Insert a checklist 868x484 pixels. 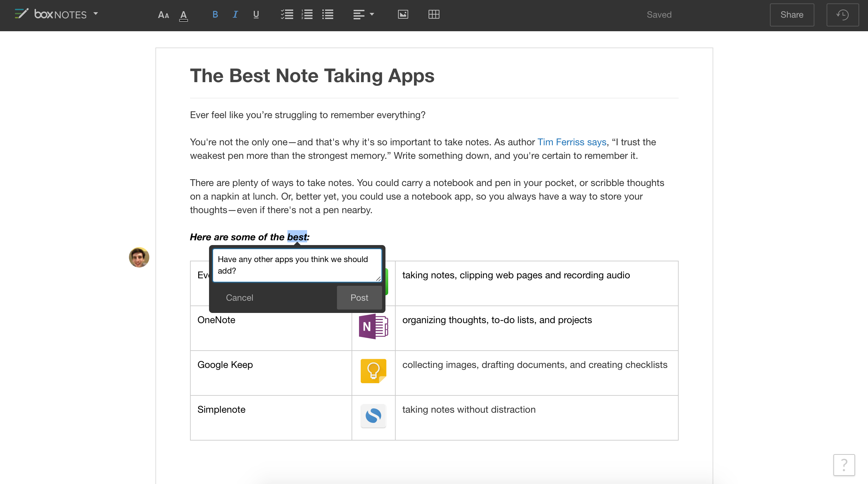[287, 15]
